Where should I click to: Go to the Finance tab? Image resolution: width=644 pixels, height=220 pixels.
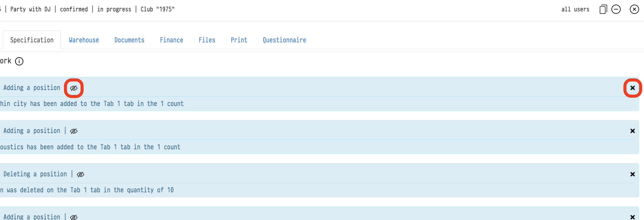click(172, 40)
